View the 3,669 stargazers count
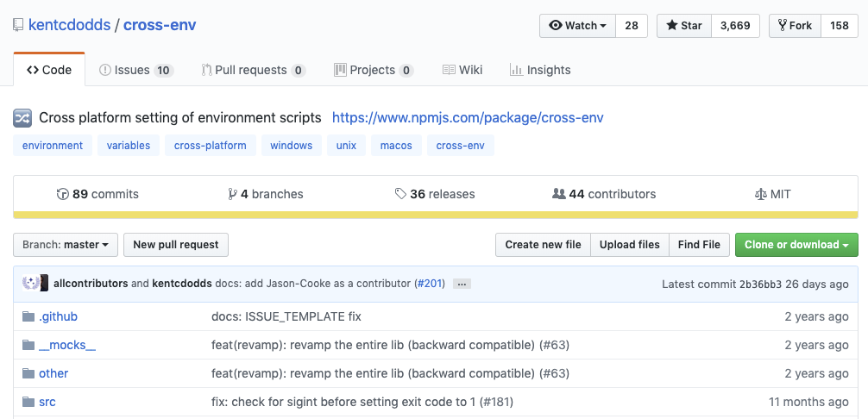The height and width of the screenshot is (419, 868). [735, 25]
